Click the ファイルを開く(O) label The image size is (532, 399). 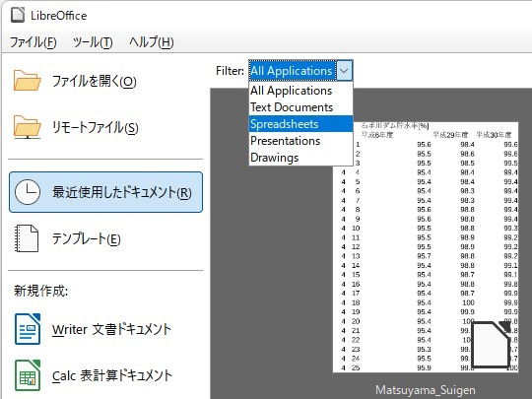tap(95, 81)
